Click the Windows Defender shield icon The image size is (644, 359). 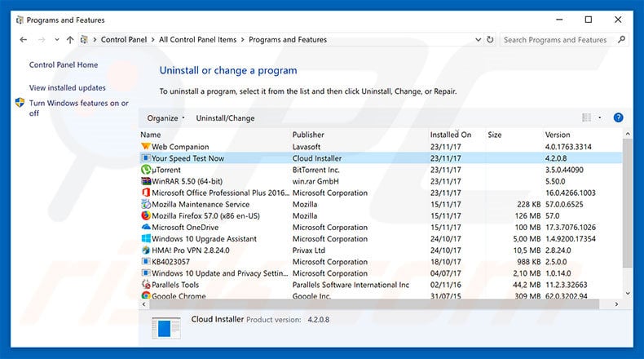[20, 102]
